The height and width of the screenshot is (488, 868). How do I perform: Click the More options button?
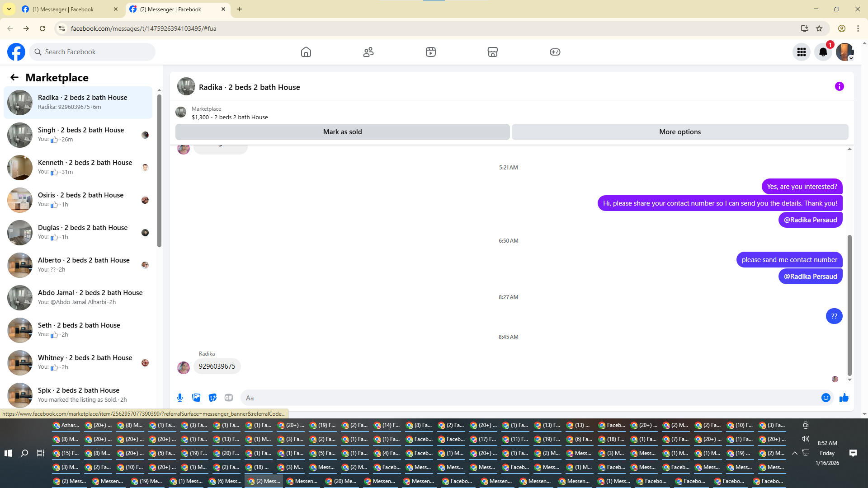pyautogui.click(x=679, y=132)
